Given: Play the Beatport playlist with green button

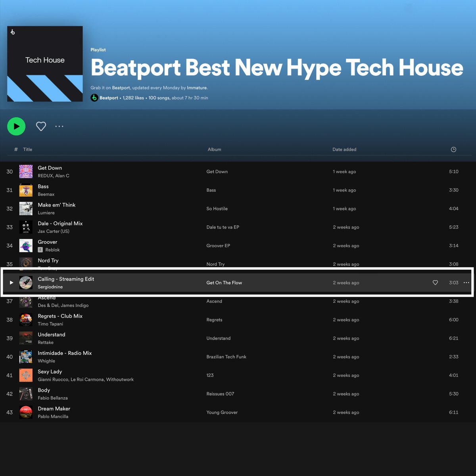Looking at the screenshot, I should click(x=16, y=127).
